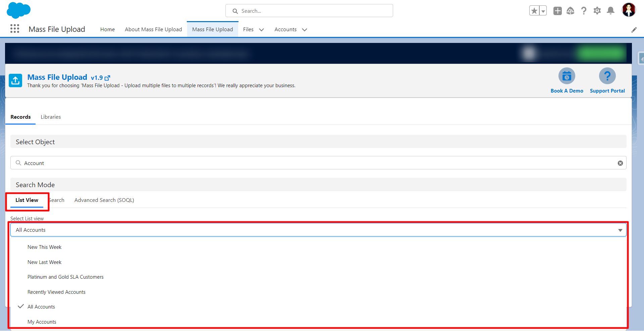Choose New Last Week list view
Image resolution: width=644 pixels, height=331 pixels.
319,262
